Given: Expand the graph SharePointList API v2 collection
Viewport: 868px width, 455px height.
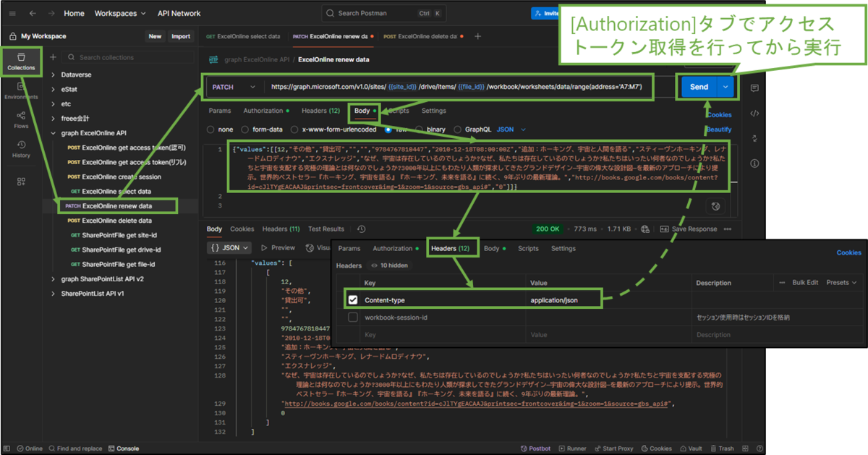Looking at the screenshot, I should pyautogui.click(x=53, y=279).
